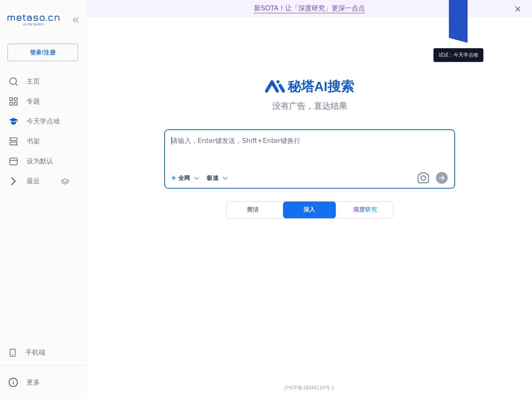
Task: Switch to 深度研究 mode
Action: (x=365, y=210)
